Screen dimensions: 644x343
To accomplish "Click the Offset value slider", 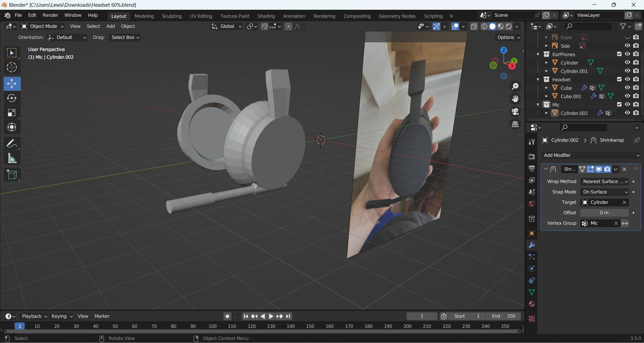I will (604, 213).
